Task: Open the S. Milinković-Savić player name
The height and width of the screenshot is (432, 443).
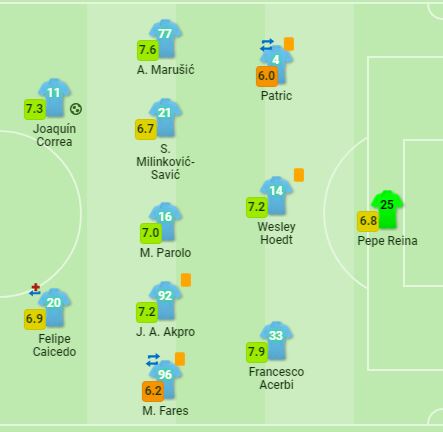Action: pyautogui.click(x=165, y=162)
